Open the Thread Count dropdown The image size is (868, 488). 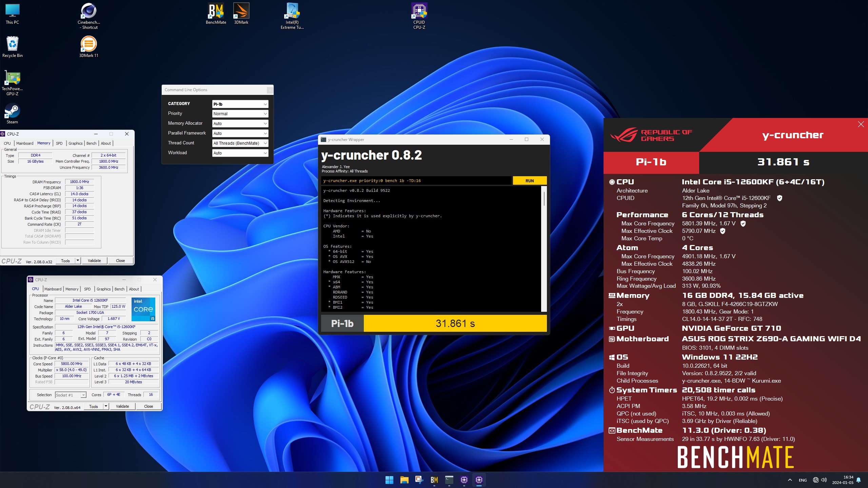(x=240, y=143)
